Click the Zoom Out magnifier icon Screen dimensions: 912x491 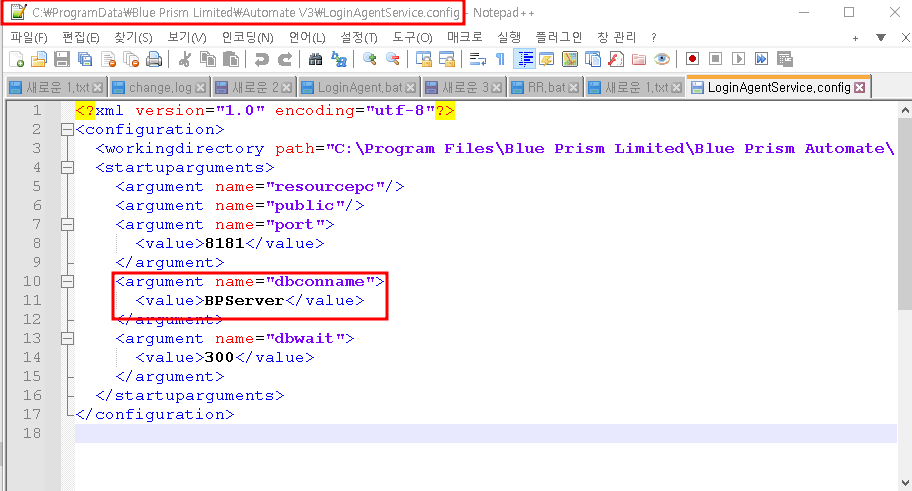393,59
